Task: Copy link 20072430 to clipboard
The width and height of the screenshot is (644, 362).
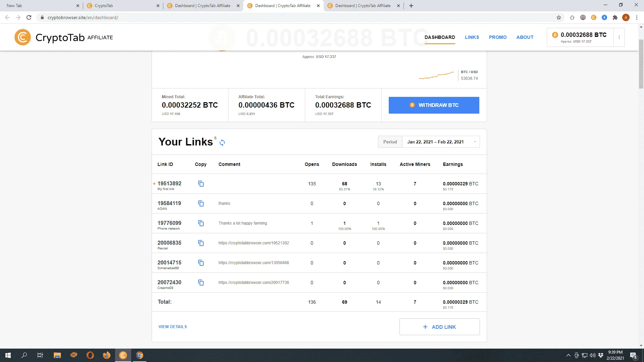Action: click(x=201, y=283)
